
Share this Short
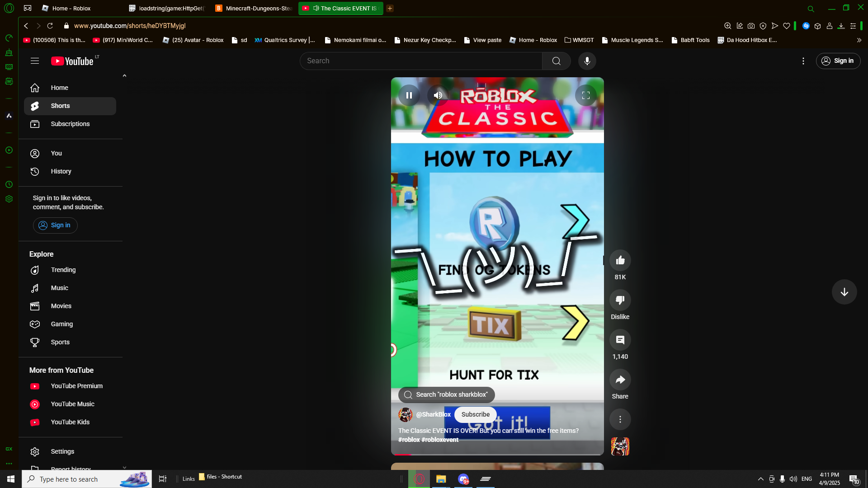[620, 380]
